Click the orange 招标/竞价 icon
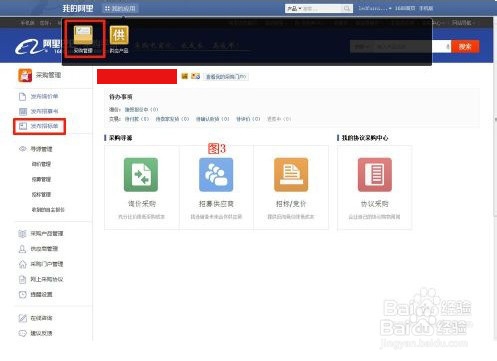 click(291, 175)
